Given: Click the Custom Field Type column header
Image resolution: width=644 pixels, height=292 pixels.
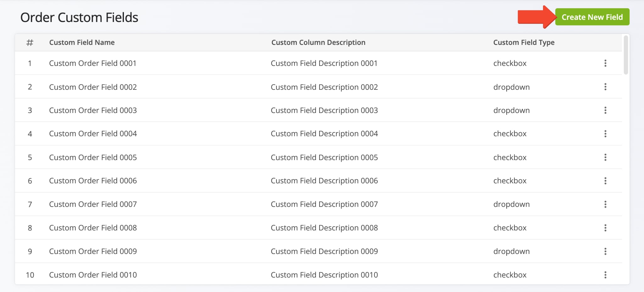Looking at the screenshot, I should (524, 42).
